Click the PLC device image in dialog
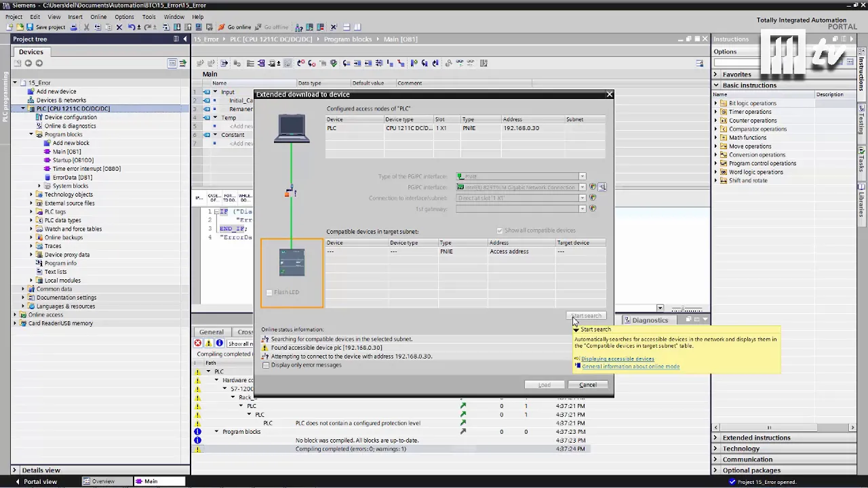This screenshot has width=868, height=488. [x=292, y=262]
